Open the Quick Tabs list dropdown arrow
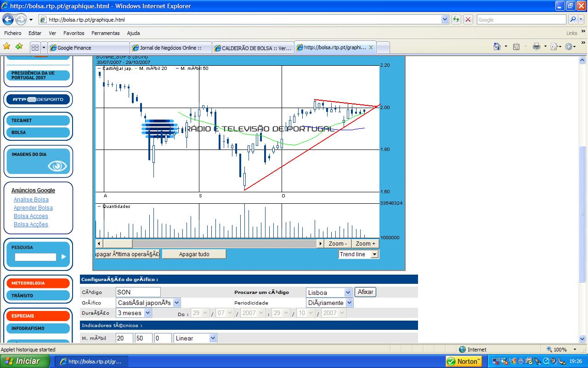This screenshot has width=588, height=368. coord(44,47)
